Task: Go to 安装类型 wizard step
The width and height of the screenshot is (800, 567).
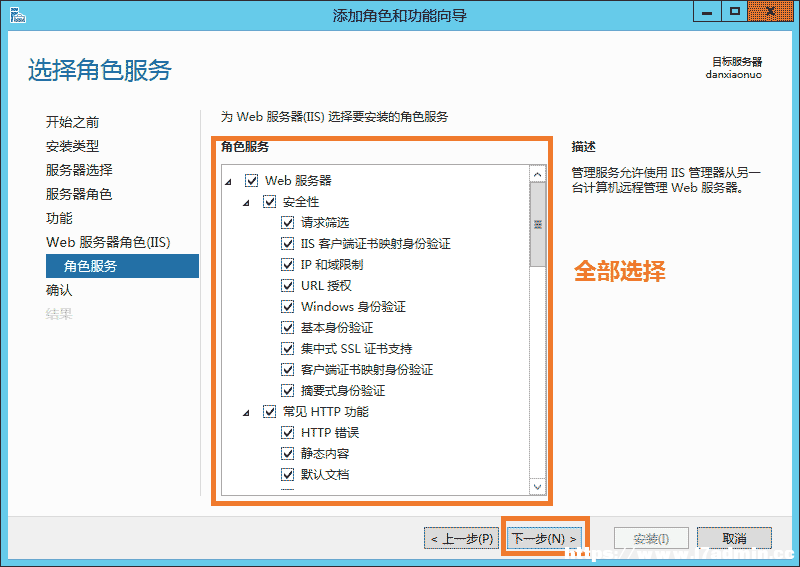Action: coord(72,146)
